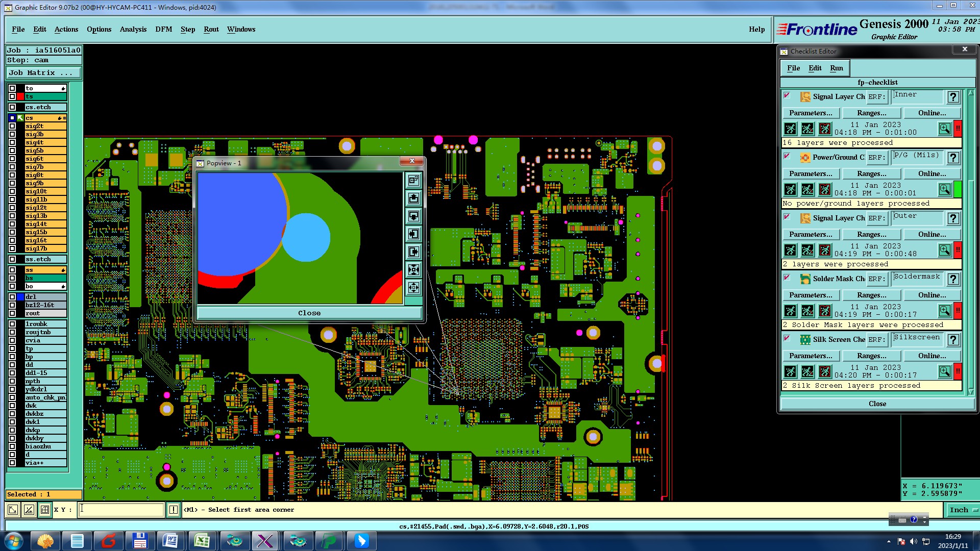The width and height of the screenshot is (980, 551).
Task: Close the Popview window with Close button
Action: click(x=309, y=313)
